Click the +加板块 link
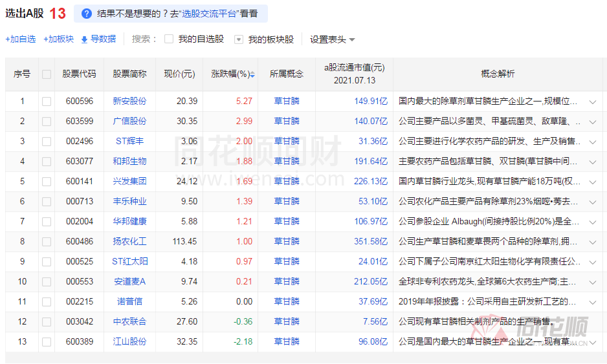Viewport: 607px width, 364px height. point(58,39)
